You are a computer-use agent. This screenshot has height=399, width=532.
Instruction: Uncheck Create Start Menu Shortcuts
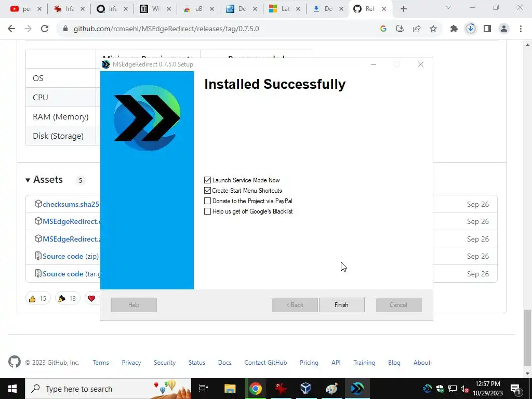click(x=207, y=191)
